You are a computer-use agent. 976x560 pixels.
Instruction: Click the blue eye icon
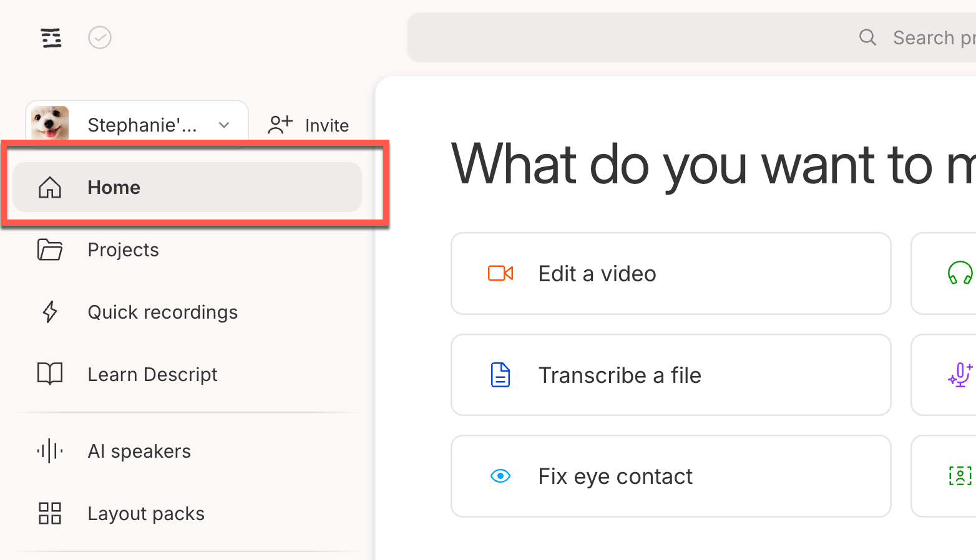point(500,476)
